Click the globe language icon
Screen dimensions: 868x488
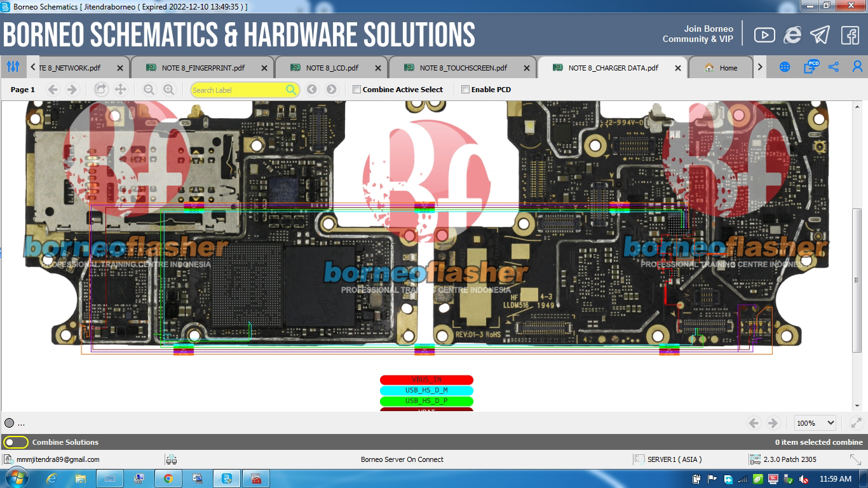coord(785,67)
